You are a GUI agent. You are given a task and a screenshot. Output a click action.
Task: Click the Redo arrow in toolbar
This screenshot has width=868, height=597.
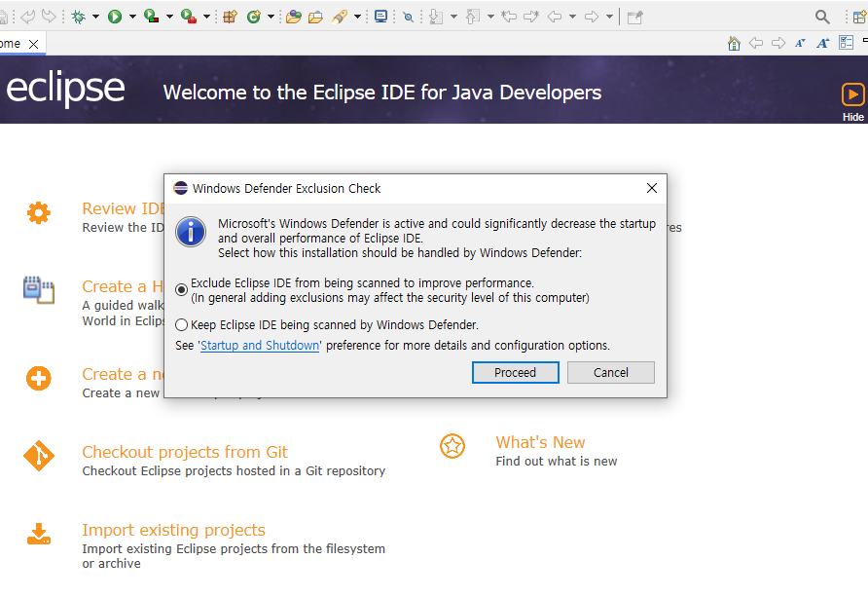click(x=49, y=17)
